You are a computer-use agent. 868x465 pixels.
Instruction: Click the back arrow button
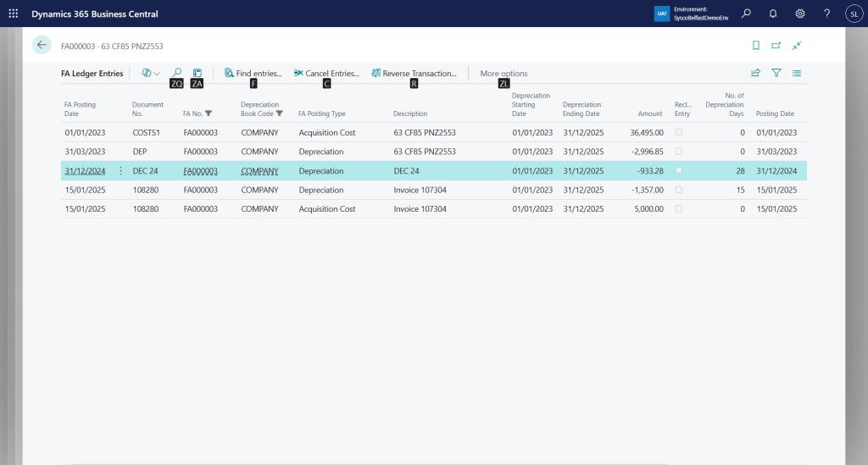42,46
